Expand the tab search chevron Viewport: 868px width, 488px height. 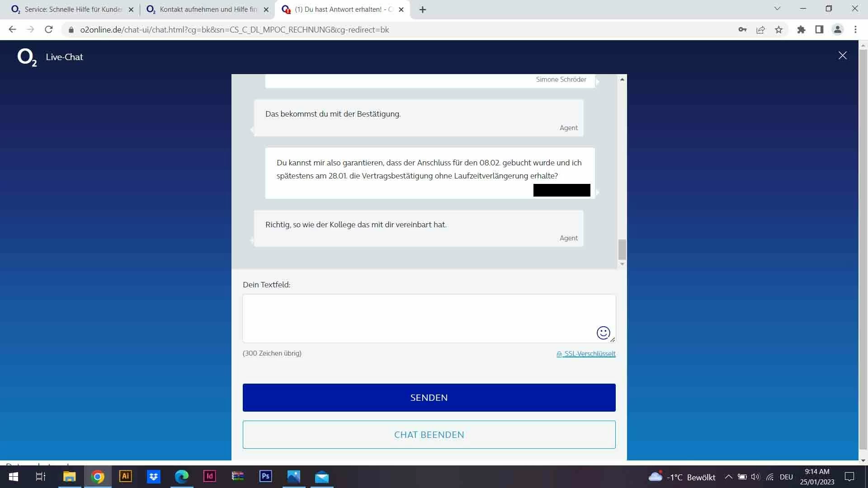click(x=777, y=9)
